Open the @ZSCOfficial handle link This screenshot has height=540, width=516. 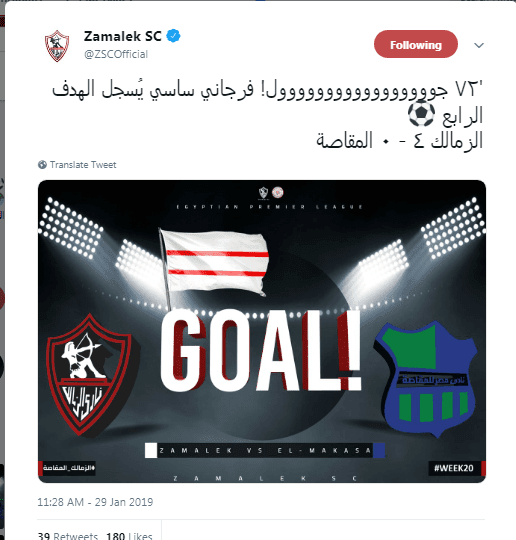tap(116, 54)
